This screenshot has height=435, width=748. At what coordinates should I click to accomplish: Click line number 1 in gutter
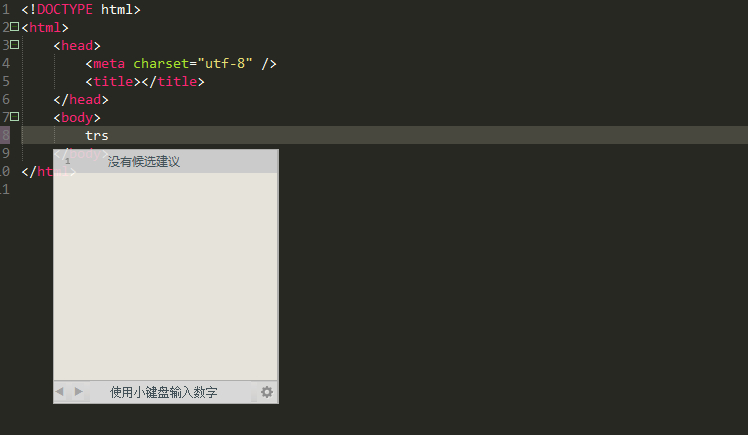[5, 9]
